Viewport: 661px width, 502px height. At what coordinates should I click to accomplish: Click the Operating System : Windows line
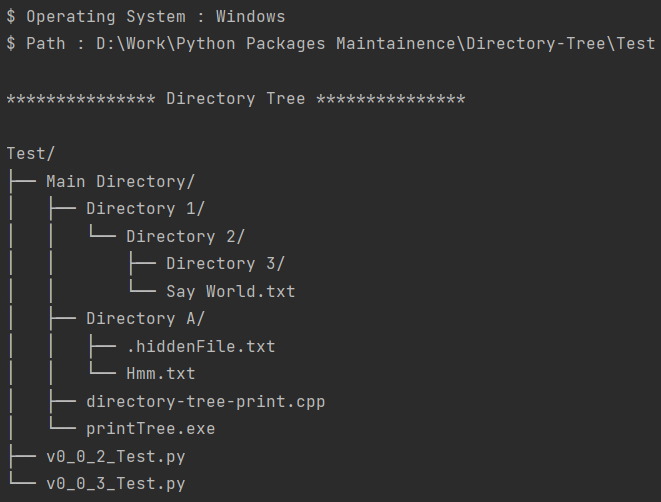(x=146, y=17)
